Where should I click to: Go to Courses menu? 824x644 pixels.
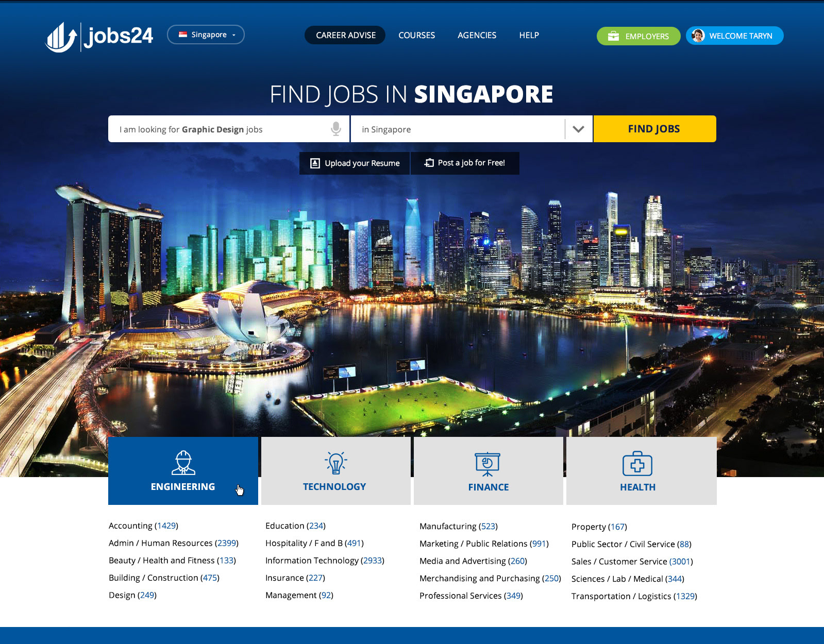pos(416,35)
